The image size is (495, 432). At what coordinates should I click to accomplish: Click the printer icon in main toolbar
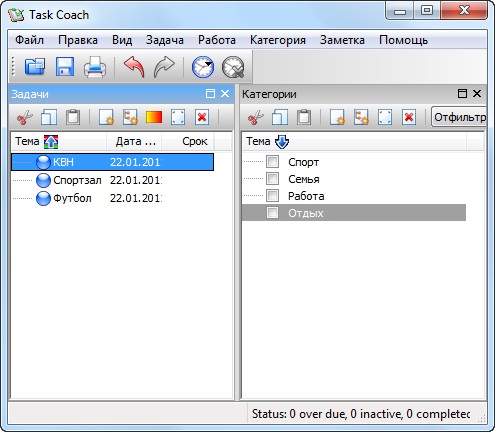click(x=95, y=67)
